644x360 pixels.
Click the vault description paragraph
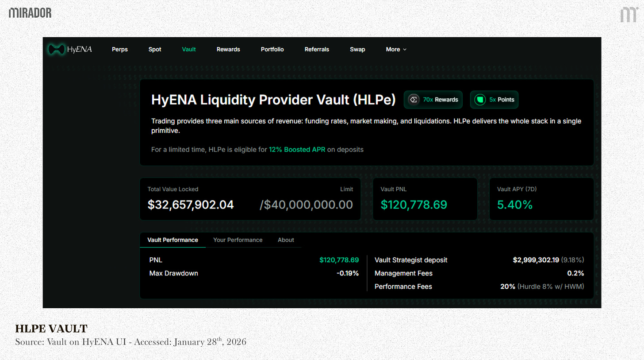coord(366,126)
